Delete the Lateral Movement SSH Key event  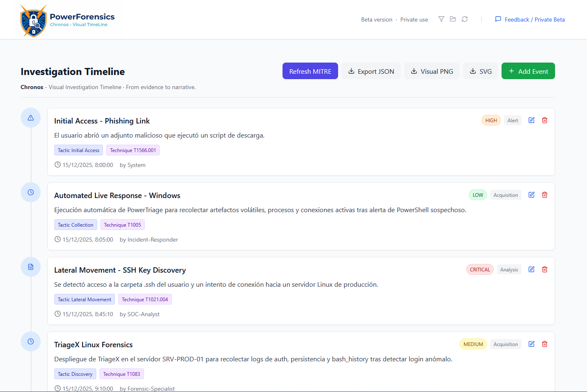click(545, 269)
